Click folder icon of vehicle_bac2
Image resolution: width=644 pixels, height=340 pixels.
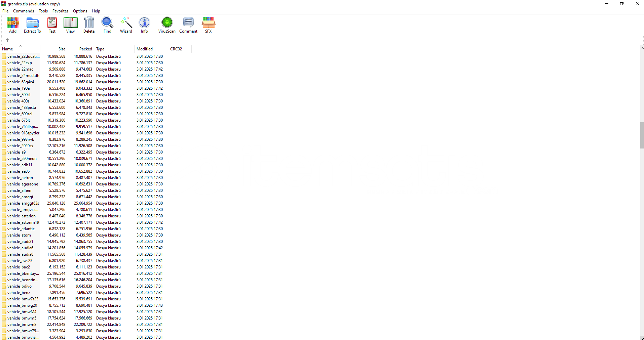point(4,267)
